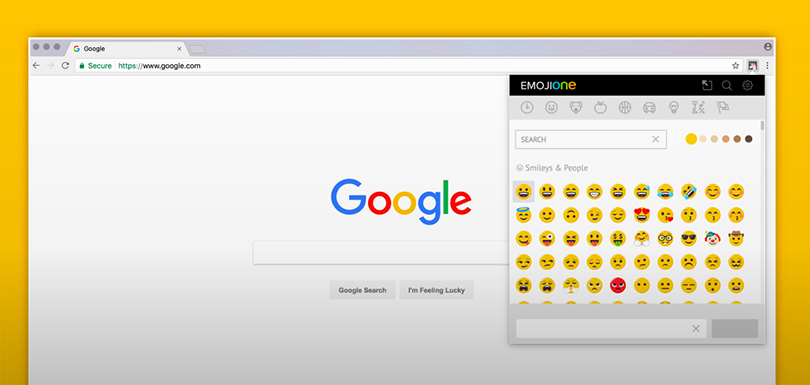Open the EmojiOne extension icon in toolbar

pos(752,66)
